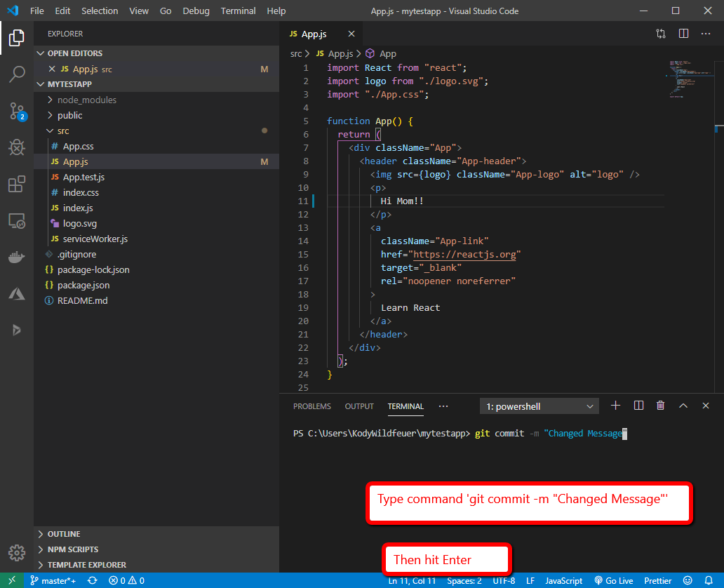Close App.js in Open Editors list
This screenshot has height=588, width=724.
coord(52,69)
